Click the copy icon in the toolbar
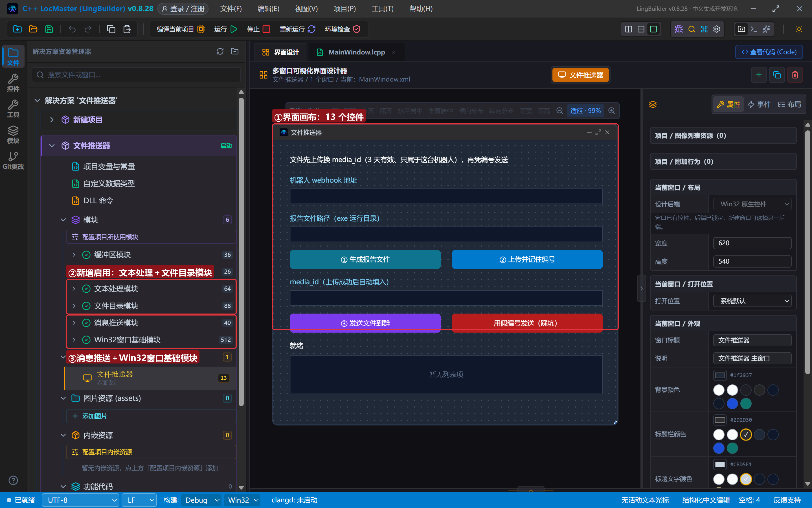 click(111, 29)
